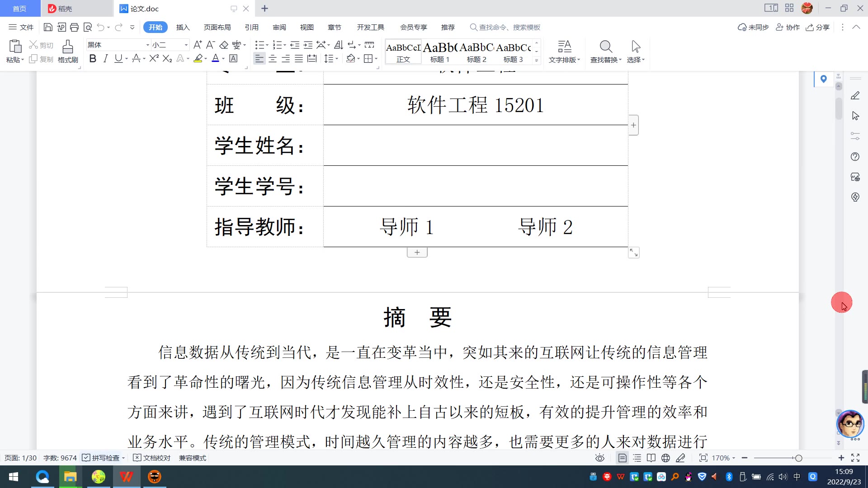The height and width of the screenshot is (488, 868).
Task: Click the print icon in quick access bar
Action: [x=75, y=27]
